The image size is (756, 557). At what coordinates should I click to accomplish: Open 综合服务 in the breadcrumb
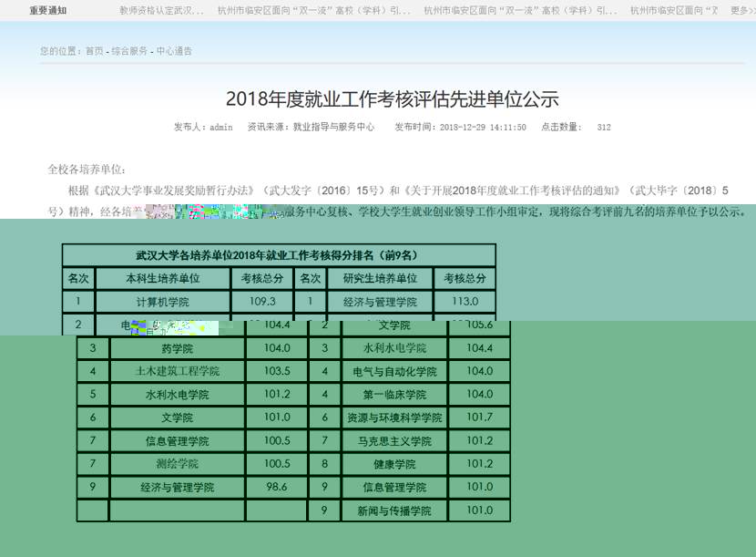pos(129,51)
